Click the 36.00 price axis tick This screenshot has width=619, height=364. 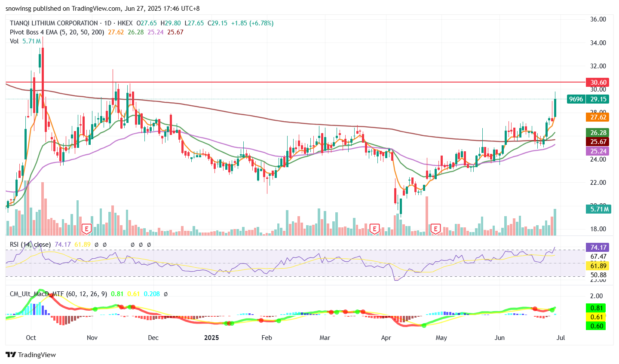coord(598,19)
